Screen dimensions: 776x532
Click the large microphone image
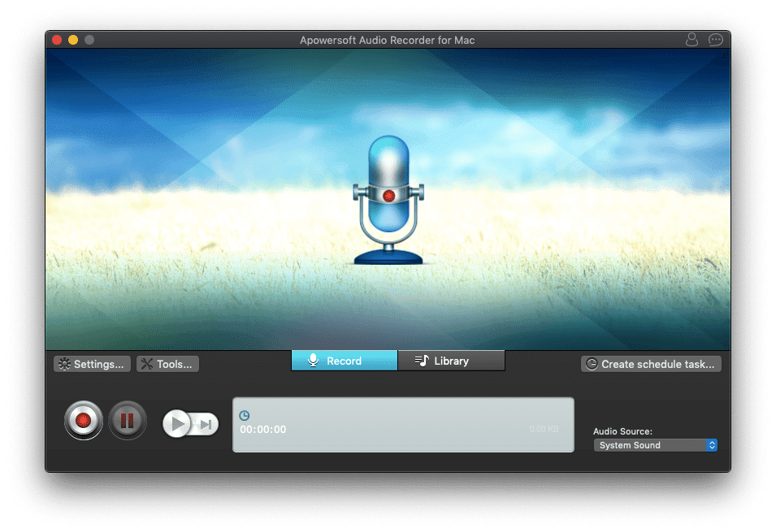tap(388, 200)
